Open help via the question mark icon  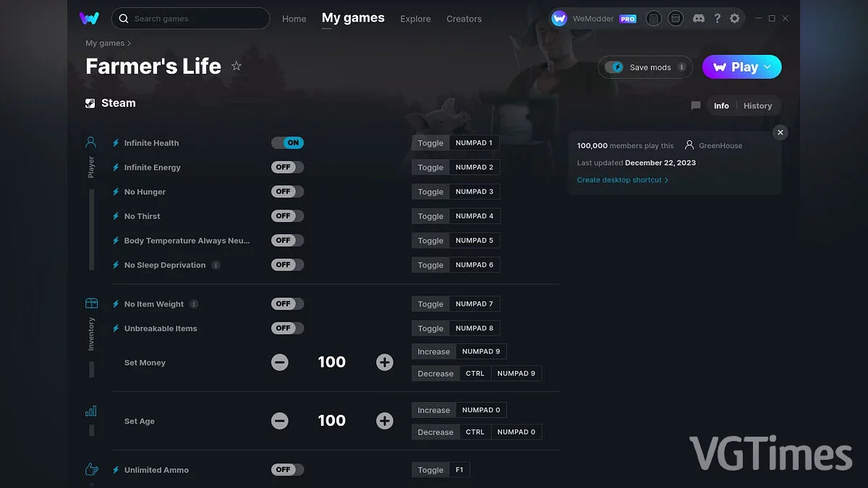click(x=717, y=18)
